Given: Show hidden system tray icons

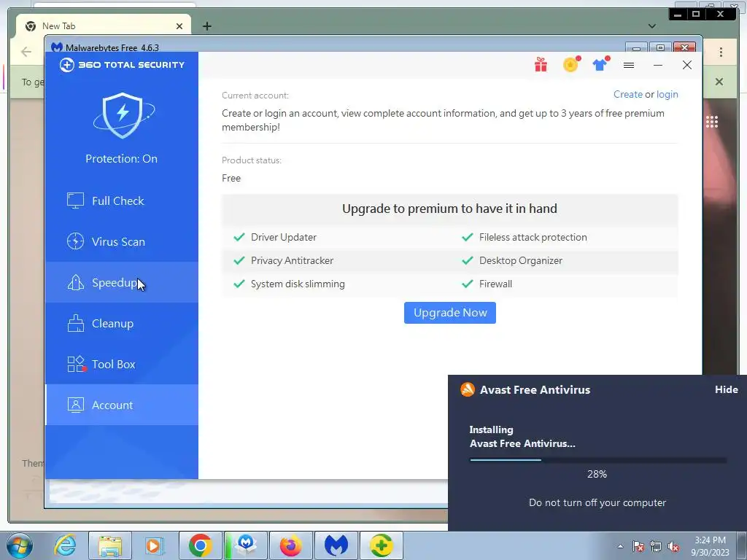Looking at the screenshot, I should click(620, 546).
